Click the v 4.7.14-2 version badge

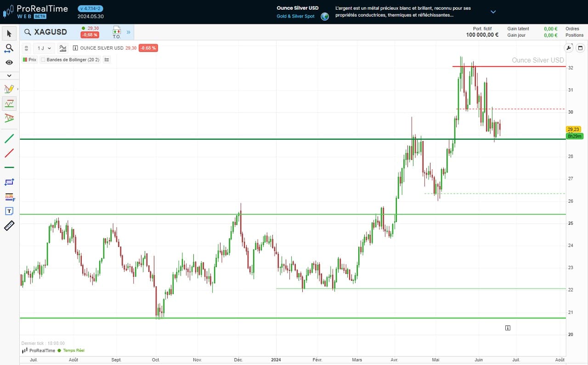tap(91, 8)
